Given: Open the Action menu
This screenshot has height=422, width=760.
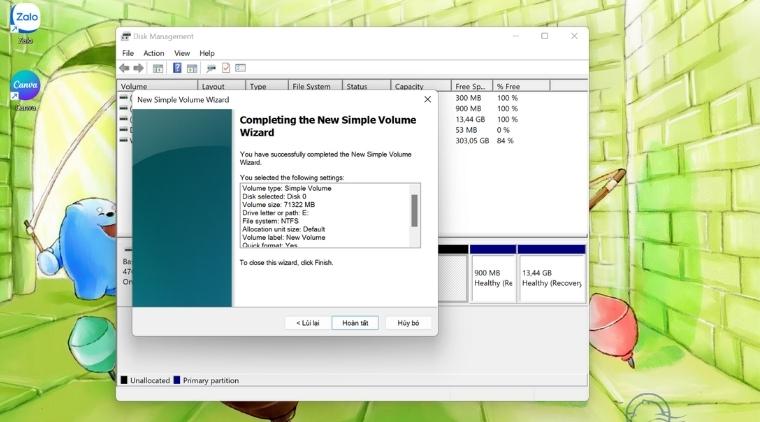Looking at the screenshot, I should click(154, 53).
